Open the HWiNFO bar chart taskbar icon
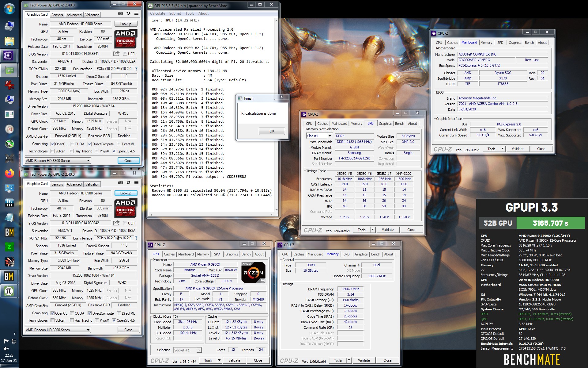Image resolution: width=588 pixels, height=368 pixels. [9, 203]
